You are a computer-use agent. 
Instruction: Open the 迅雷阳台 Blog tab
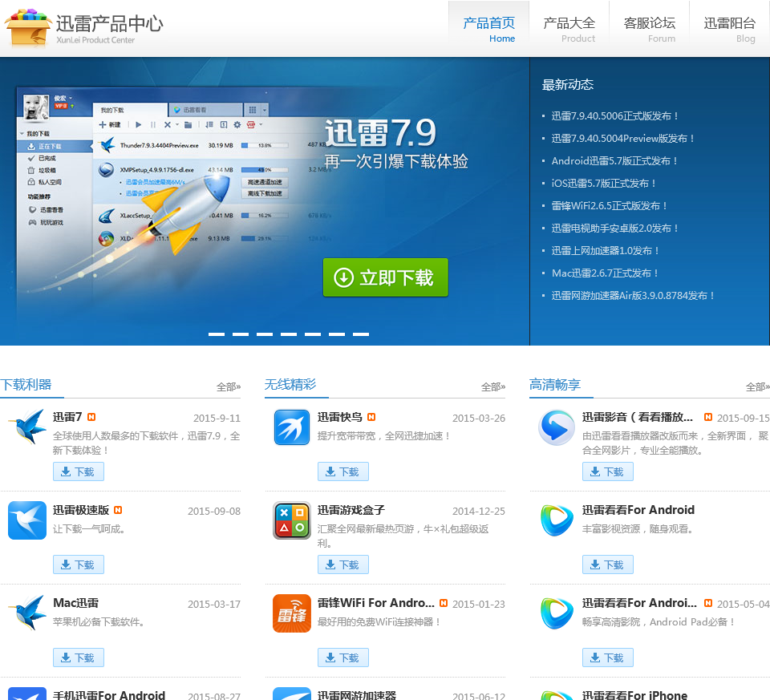click(x=729, y=29)
